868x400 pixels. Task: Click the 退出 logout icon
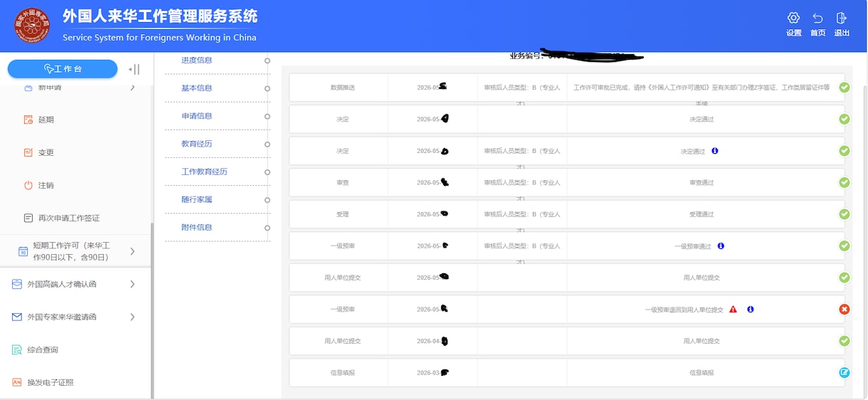(842, 18)
